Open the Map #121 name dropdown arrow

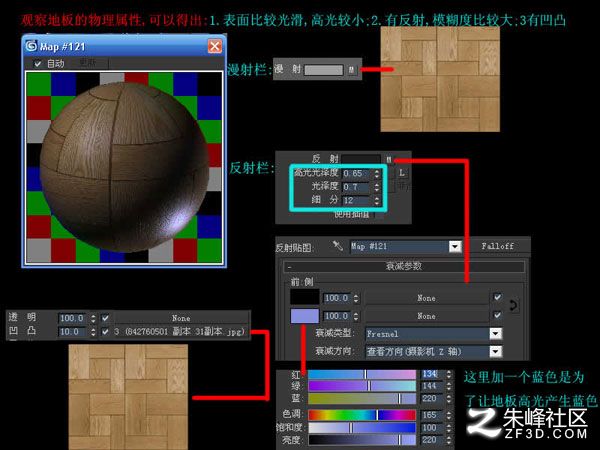455,246
